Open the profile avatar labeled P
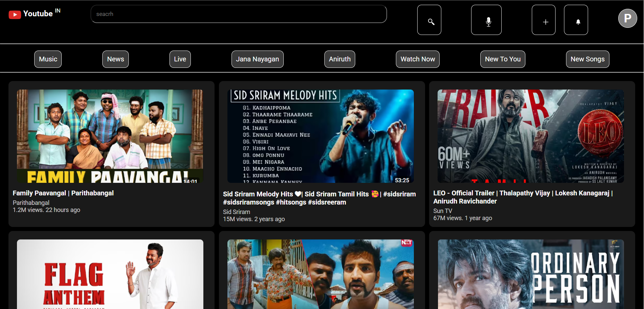Image resolution: width=644 pixels, height=309 pixels. point(627,18)
